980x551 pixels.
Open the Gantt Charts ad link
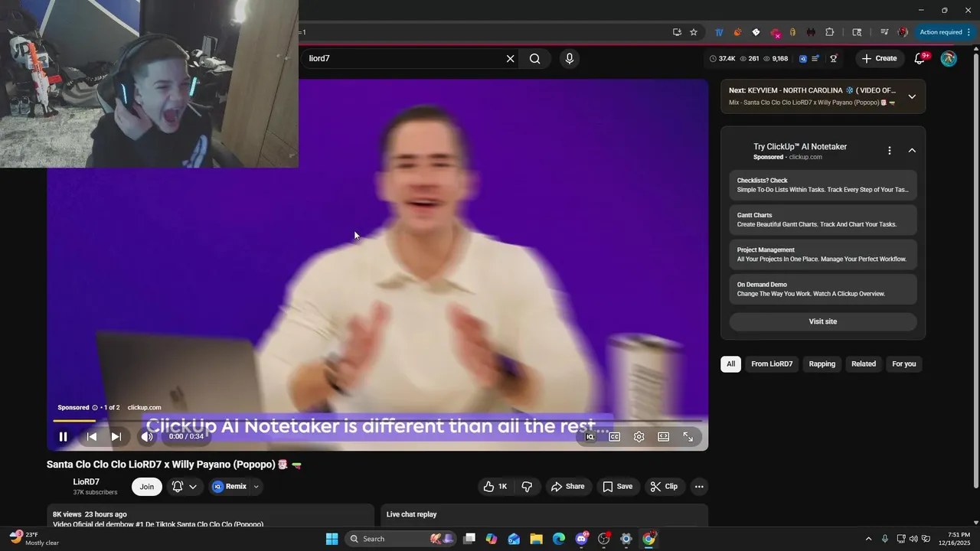pyautogui.click(x=823, y=220)
